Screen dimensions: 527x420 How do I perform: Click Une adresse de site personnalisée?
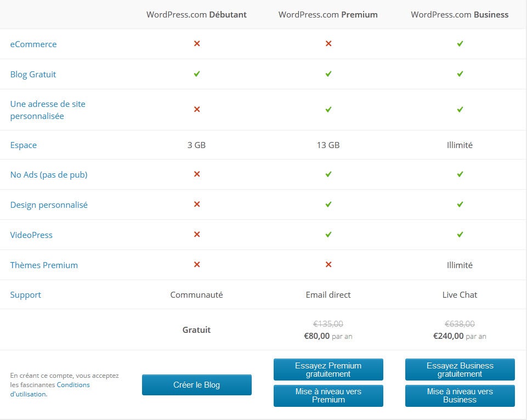(x=48, y=110)
